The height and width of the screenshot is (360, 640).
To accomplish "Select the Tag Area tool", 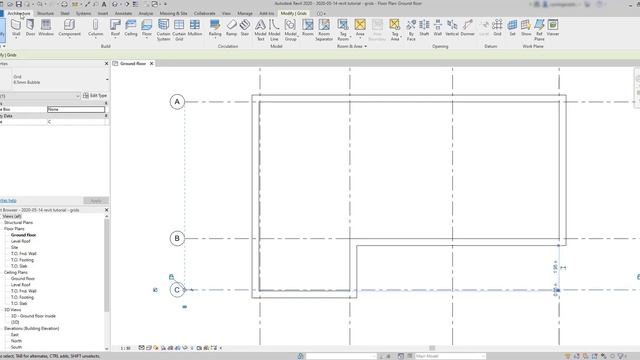I will (394, 29).
